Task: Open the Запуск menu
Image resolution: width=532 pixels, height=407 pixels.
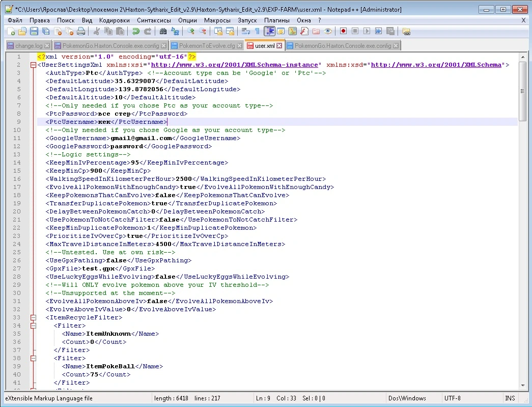Action: (x=247, y=20)
